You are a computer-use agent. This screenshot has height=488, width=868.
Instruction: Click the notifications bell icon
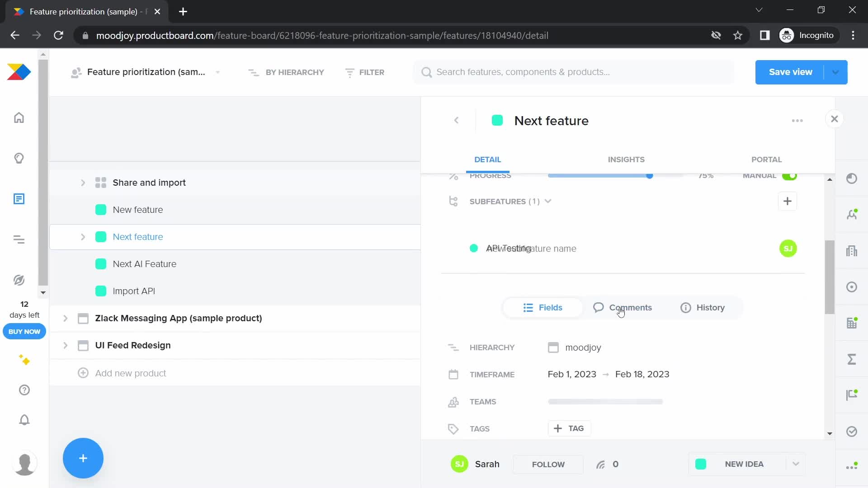point(24,420)
